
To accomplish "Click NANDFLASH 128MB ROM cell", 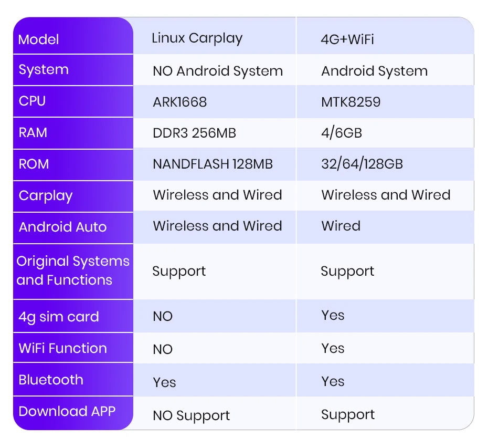I will [213, 164].
